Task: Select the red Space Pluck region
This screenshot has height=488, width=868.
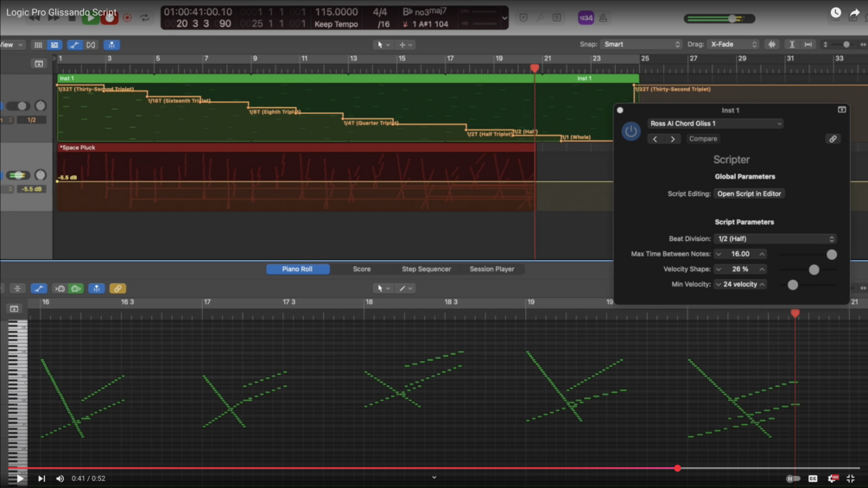Action: 296,177
